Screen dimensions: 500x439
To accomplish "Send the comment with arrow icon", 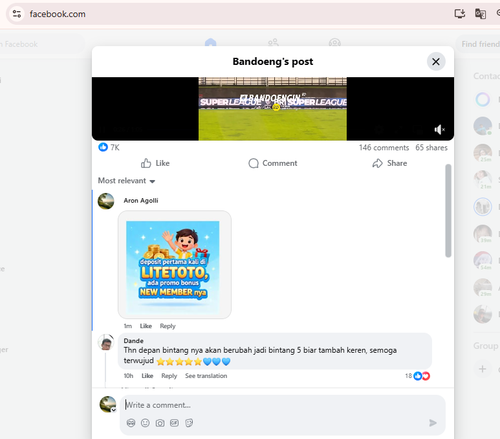I will [433, 423].
